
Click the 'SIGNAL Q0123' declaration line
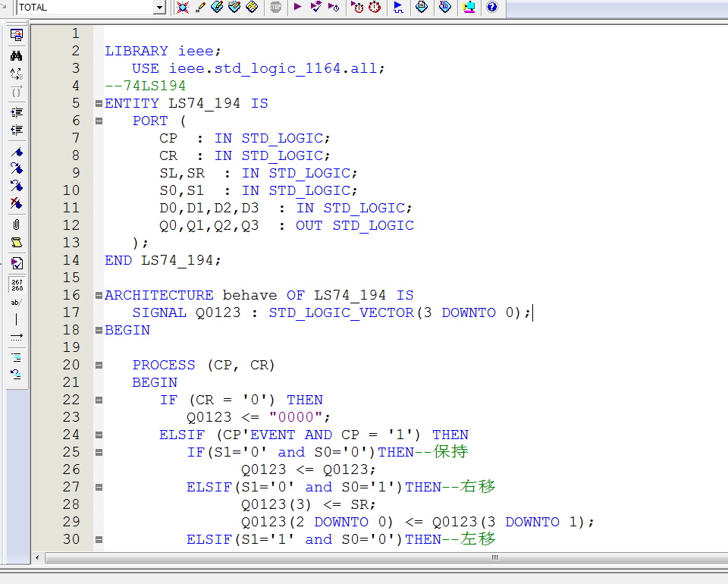(x=331, y=312)
